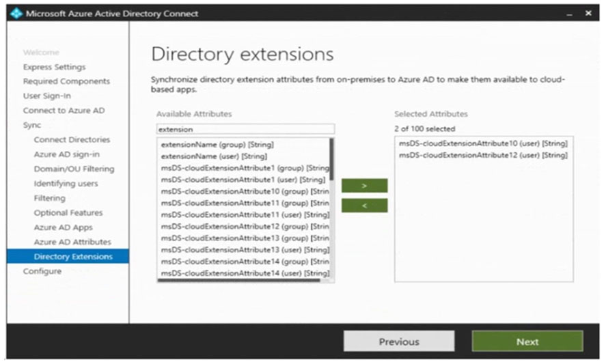
Task: Open Azure AD Apps sub-step
Action: coord(63,227)
